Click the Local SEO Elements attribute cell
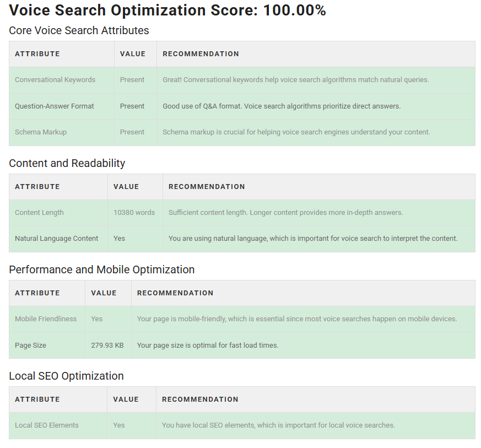 (x=47, y=425)
